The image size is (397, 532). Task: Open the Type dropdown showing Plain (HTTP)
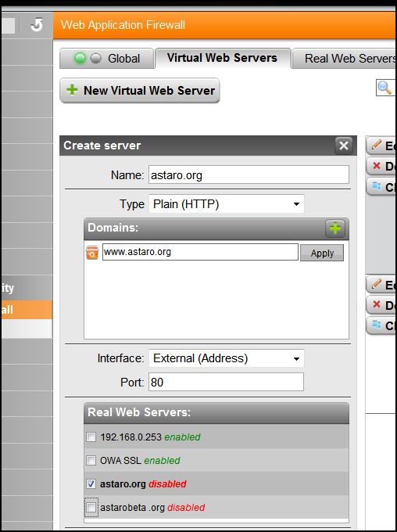(x=226, y=204)
